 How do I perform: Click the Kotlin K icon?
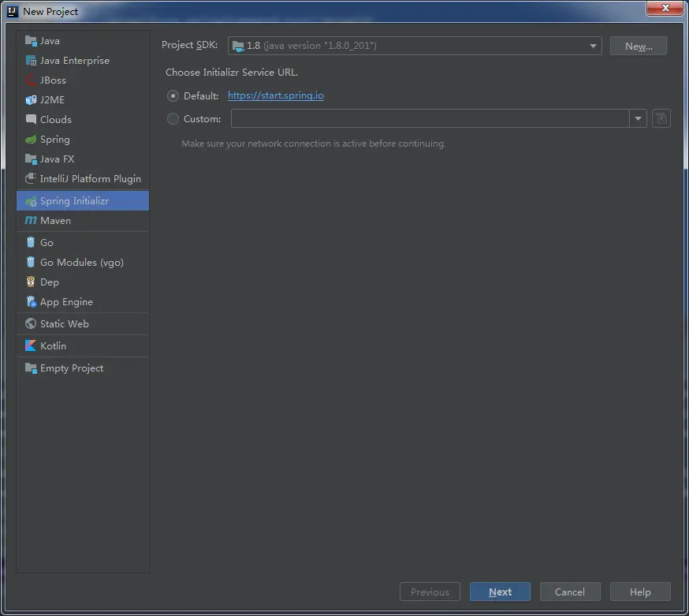31,345
